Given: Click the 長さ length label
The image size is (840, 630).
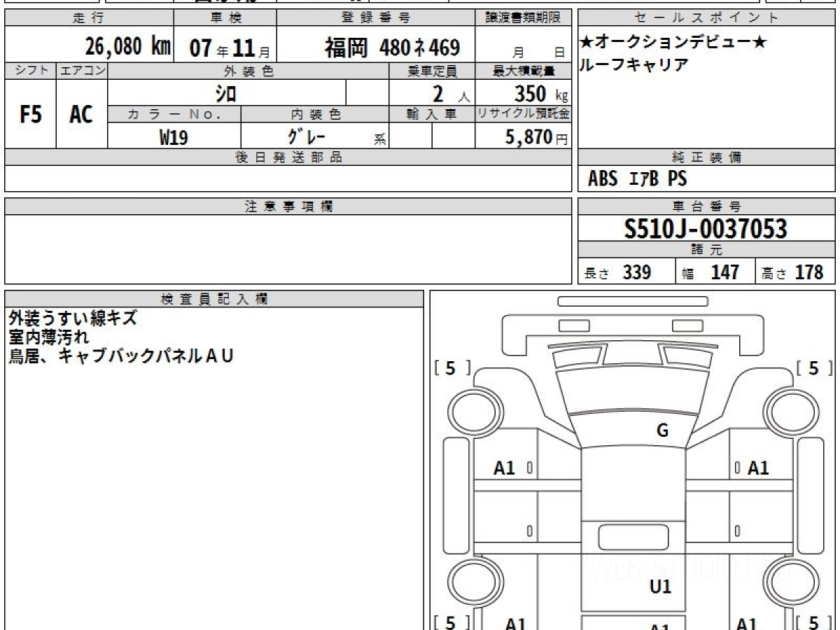Looking at the screenshot, I should coord(597,274).
